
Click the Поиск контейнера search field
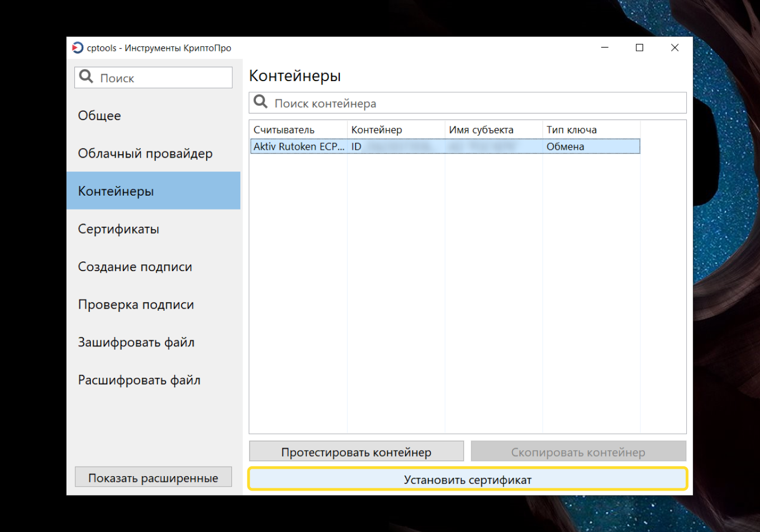[475, 103]
